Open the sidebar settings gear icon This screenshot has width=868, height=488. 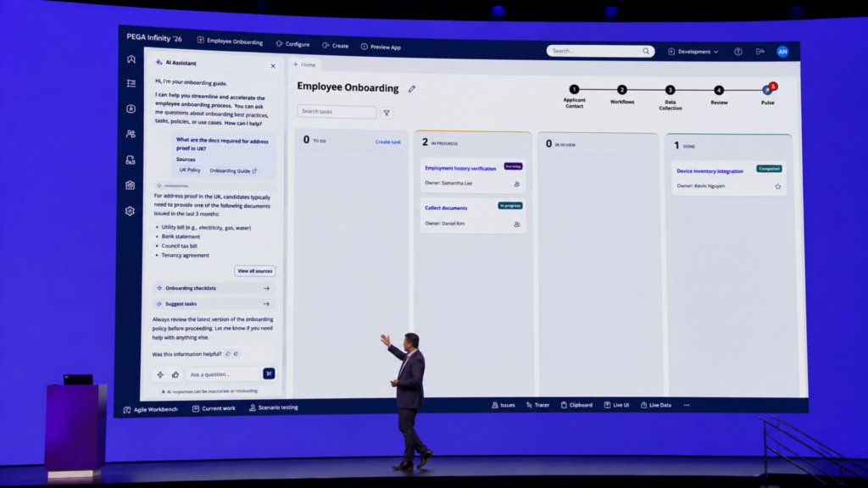(130, 211)
